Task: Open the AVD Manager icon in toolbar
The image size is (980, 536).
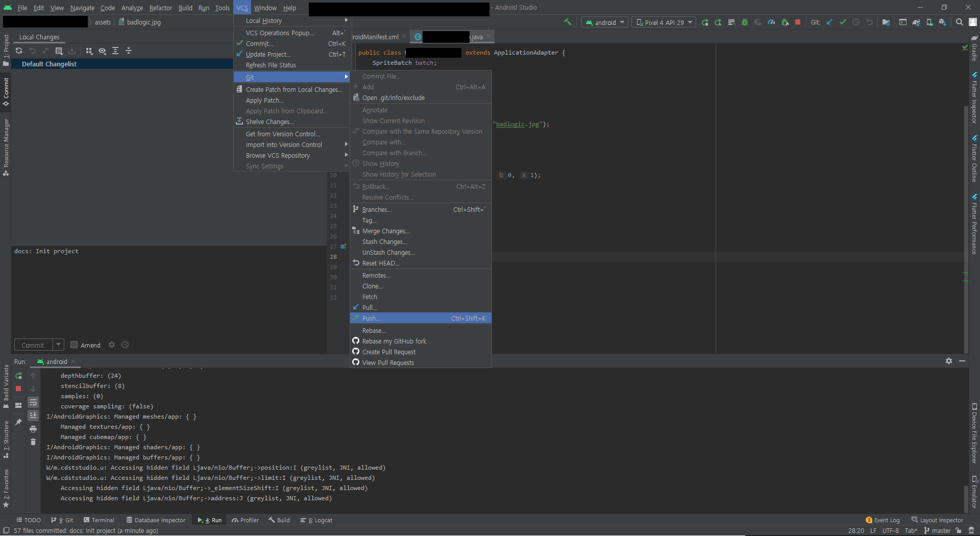Action: click(929, 22)
